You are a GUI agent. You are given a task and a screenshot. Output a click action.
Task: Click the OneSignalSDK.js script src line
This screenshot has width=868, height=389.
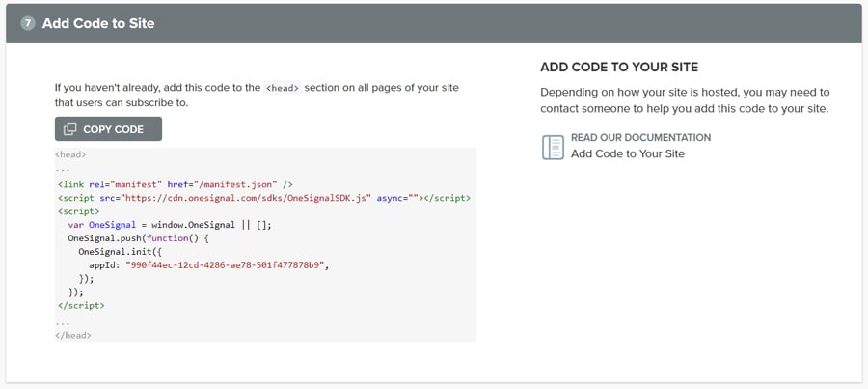(262, 197)
